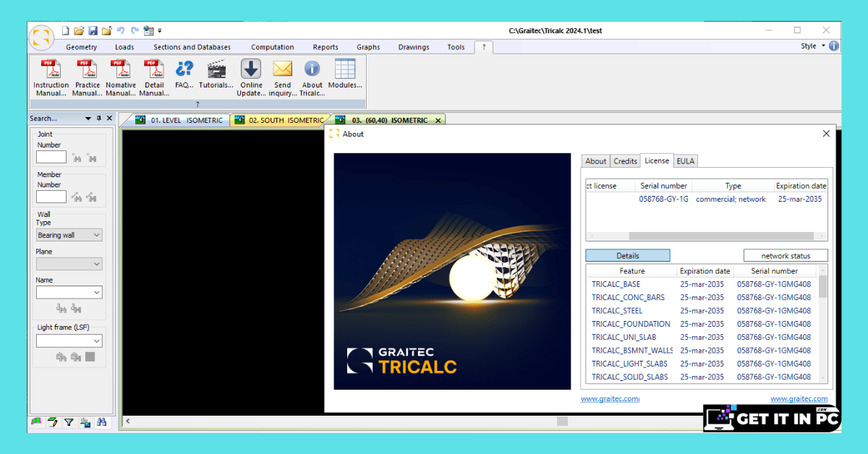The image size is (868, 454).
Task: Open the Sections and Databases ribbon tab
Action: (192, 47)
